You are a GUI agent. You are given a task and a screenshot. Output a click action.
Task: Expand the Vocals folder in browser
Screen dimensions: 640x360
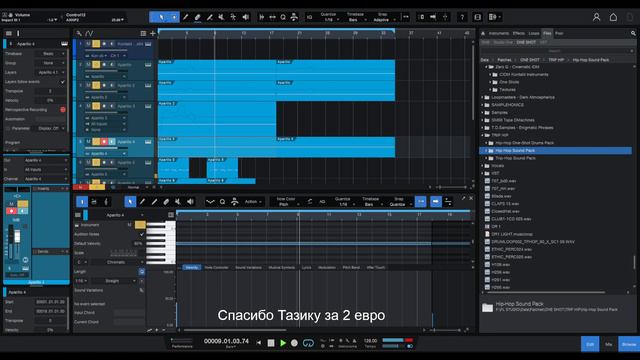(x=482, y=166)
